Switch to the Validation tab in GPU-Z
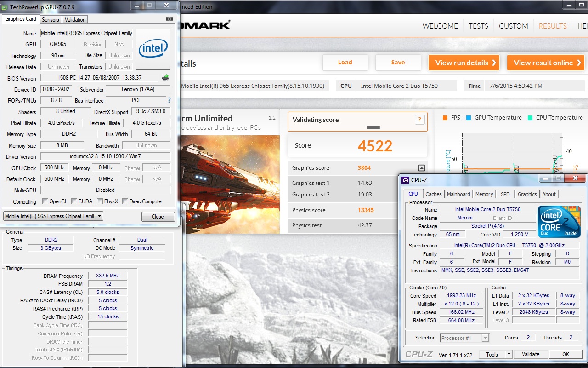The image size is (588, 368). click(x=75, y=20)
